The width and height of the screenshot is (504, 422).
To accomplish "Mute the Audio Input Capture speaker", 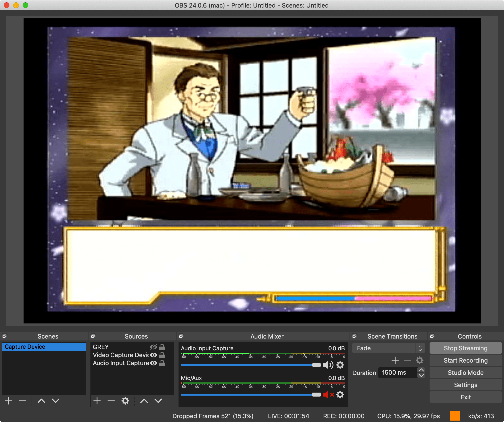I will point(328,365).
